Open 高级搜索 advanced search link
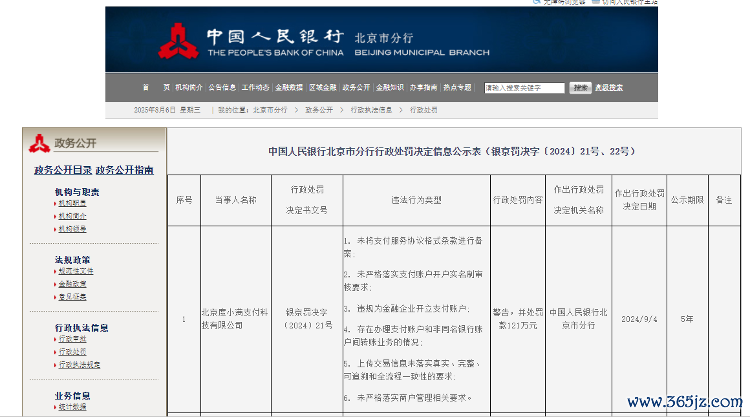This screenshot has width=750, height=417. [609, 87]
